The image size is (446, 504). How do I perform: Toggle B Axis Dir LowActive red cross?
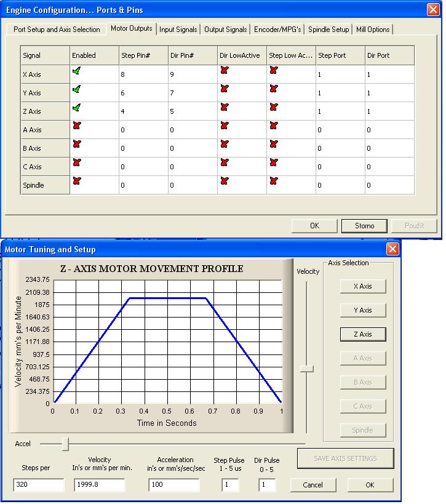point(224,145)
